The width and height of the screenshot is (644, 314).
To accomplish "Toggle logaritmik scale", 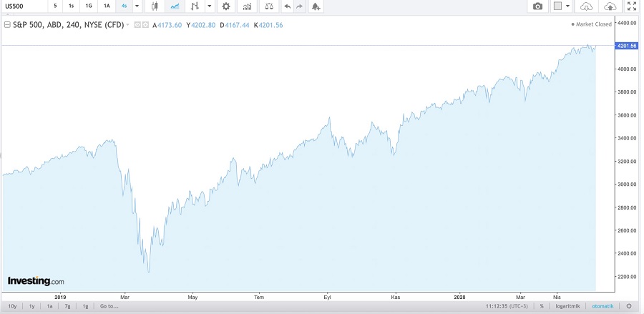I will pyautogui.click(x=568, y=306).
